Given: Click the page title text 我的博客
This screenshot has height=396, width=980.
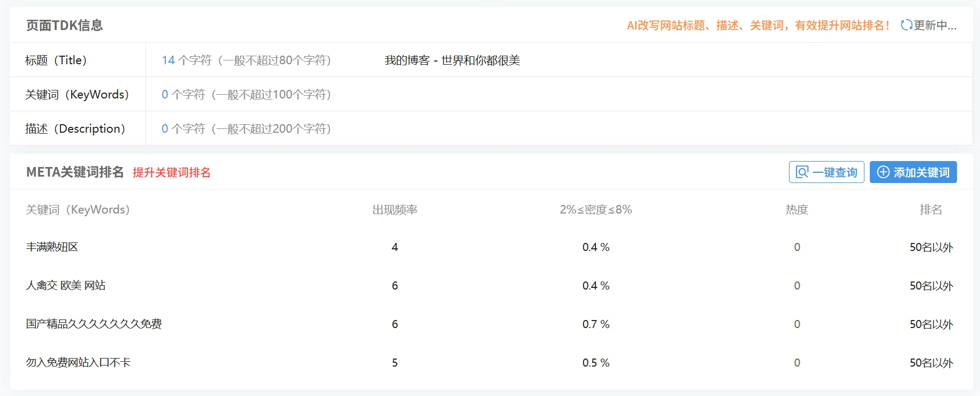Looking at the screenshot, I should click(452, 60).
